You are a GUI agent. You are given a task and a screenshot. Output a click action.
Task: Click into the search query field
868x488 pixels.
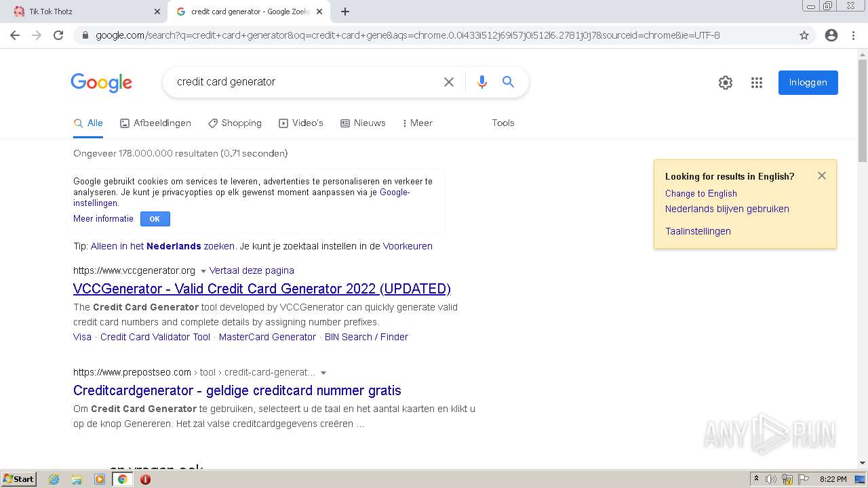coord(305,82)
